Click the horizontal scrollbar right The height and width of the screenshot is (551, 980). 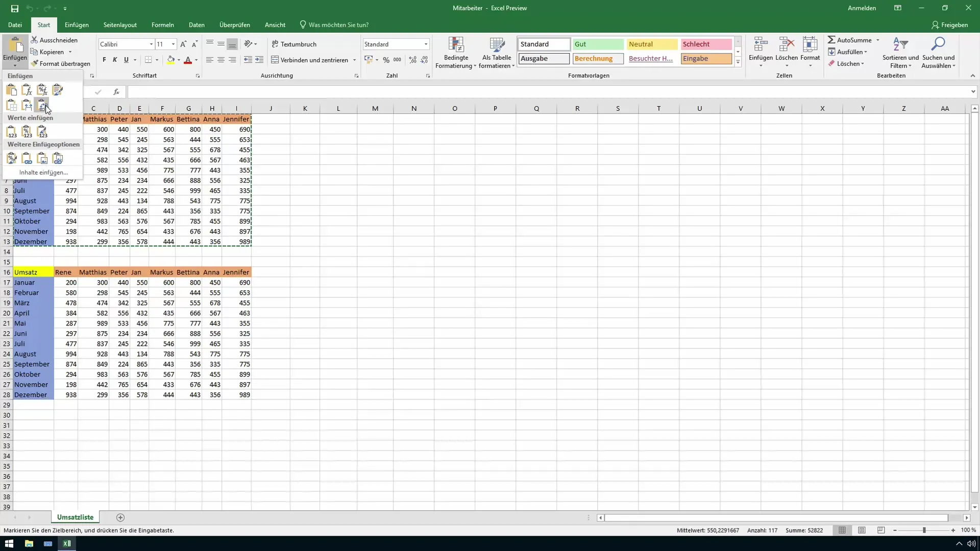coord(967,517)
